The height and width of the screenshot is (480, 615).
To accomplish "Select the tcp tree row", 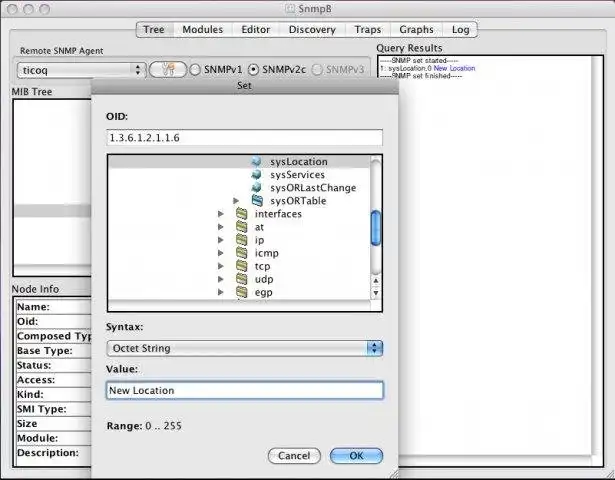I will coord(238,266).
